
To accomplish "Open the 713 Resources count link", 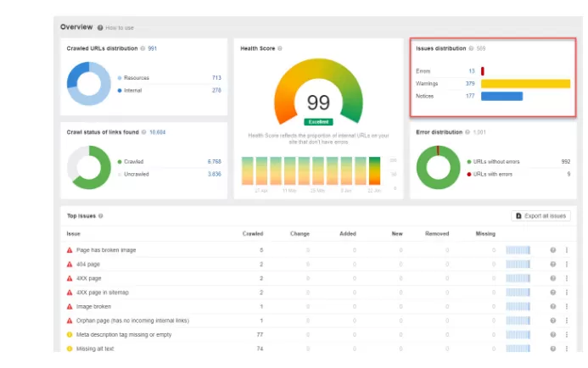I will tap(216, 77).
